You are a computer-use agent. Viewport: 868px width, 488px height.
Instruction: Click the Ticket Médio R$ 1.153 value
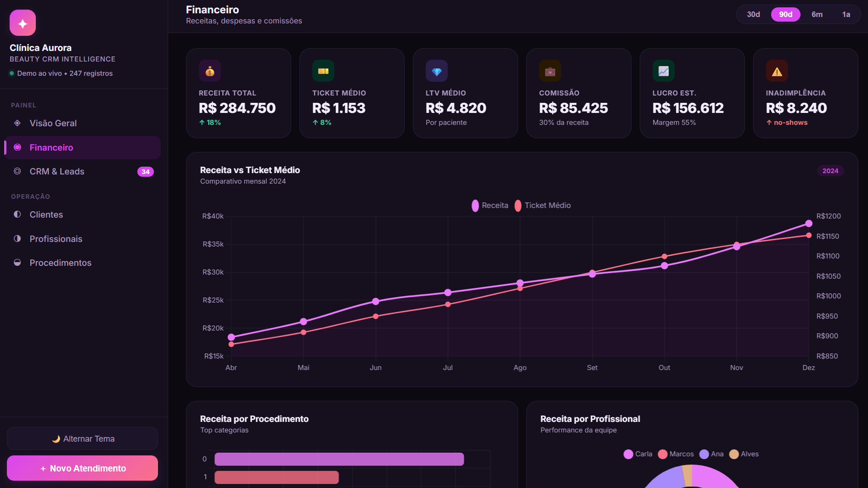[339, 108]
